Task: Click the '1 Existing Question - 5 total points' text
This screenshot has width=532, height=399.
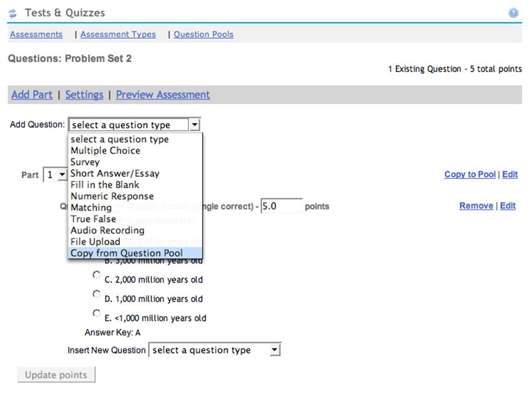Action: (x=455, y=69)
